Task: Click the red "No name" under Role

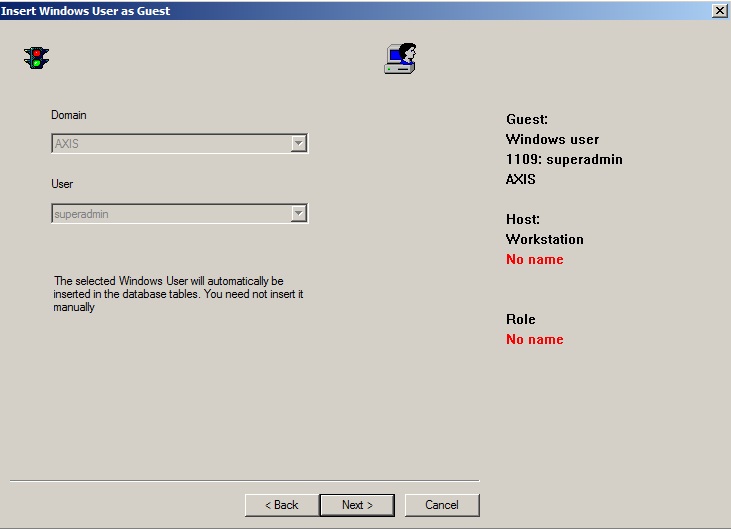Action: click(x=535, y=339)
